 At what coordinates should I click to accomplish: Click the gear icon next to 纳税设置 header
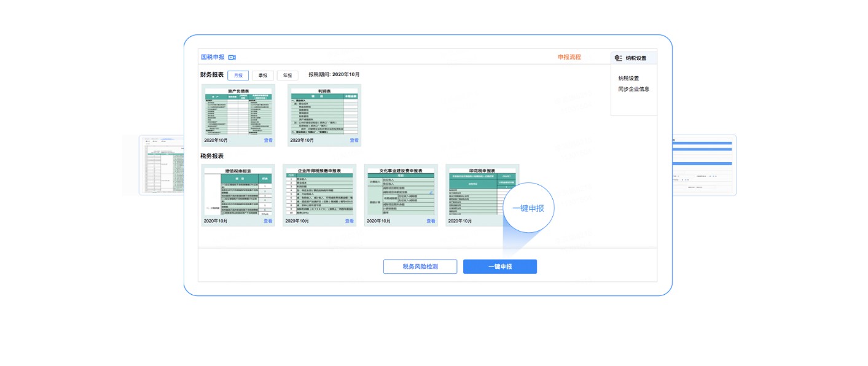coord(618,58)
